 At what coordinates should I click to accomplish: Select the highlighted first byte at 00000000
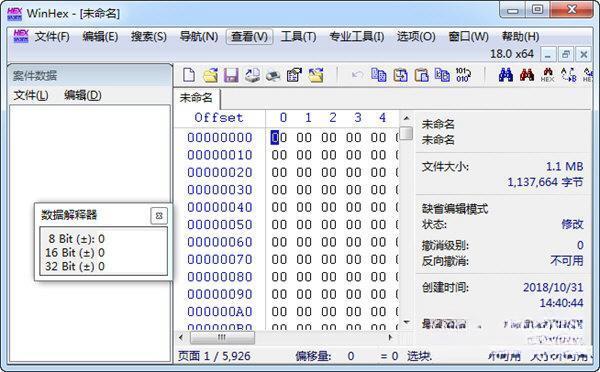tap(275, 137)
